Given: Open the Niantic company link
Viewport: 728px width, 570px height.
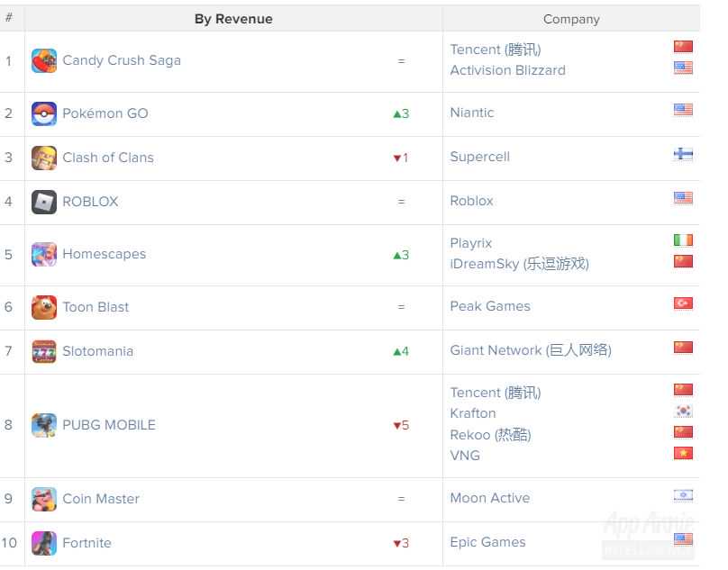Looking at the screenshot, I should 472,113.
